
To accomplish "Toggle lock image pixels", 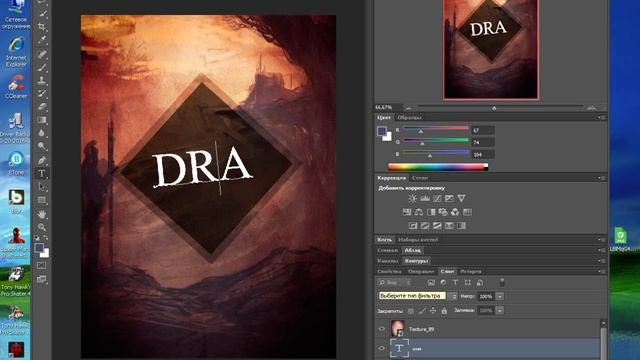I will click(422, 311).
